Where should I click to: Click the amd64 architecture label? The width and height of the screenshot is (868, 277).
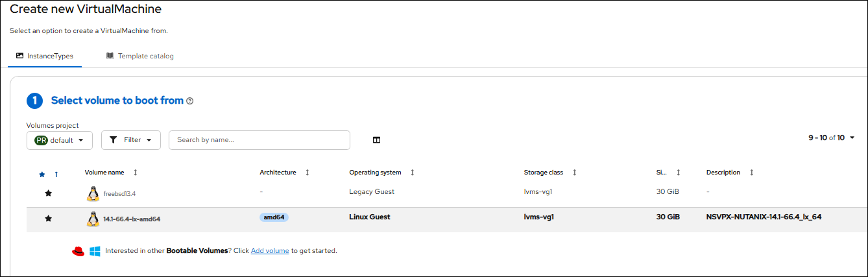pyautogui.click(x=274, y=217)
